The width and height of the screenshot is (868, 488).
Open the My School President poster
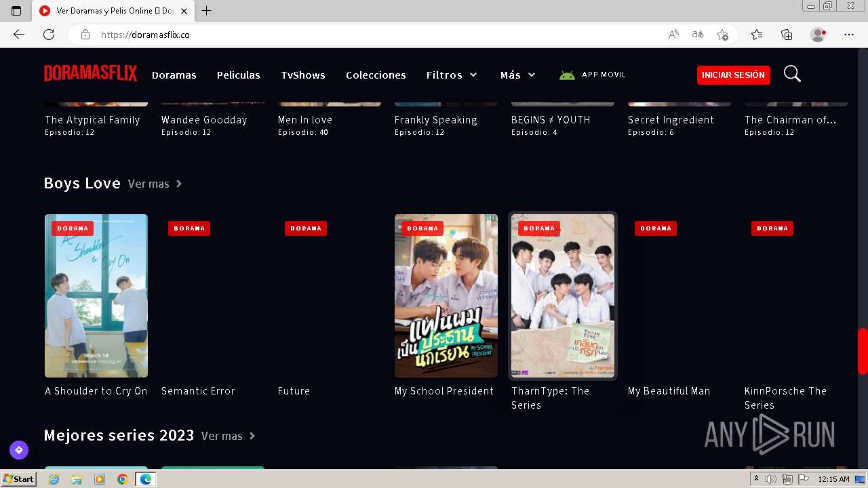coord(446,296)
